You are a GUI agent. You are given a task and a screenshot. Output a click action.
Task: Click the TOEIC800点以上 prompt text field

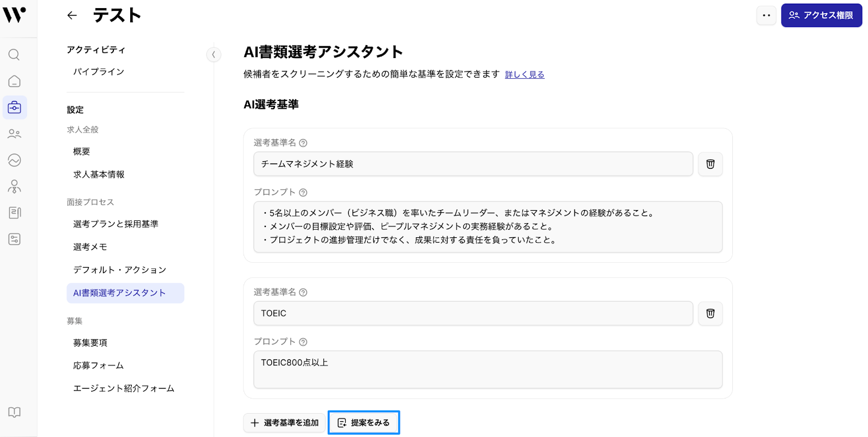(x=488, y=369)
